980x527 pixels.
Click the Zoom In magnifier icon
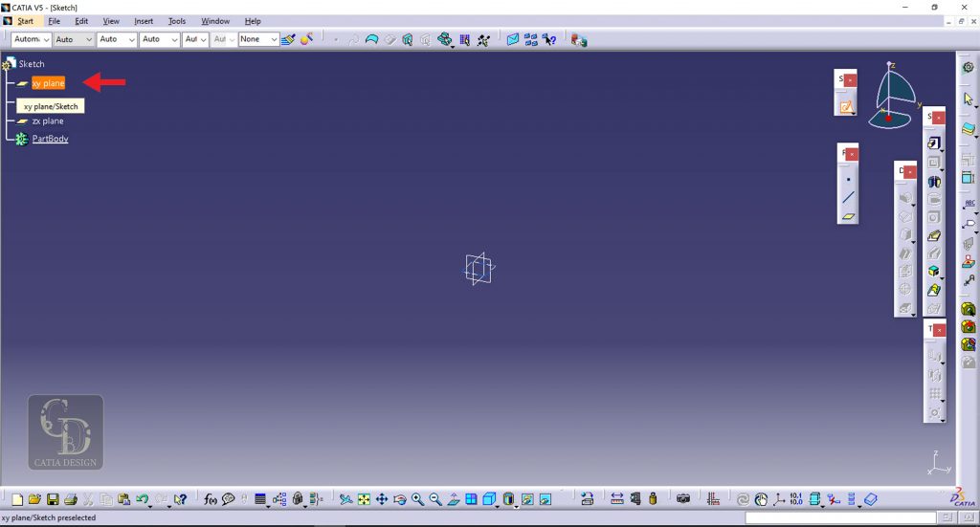tap(418, 499)
